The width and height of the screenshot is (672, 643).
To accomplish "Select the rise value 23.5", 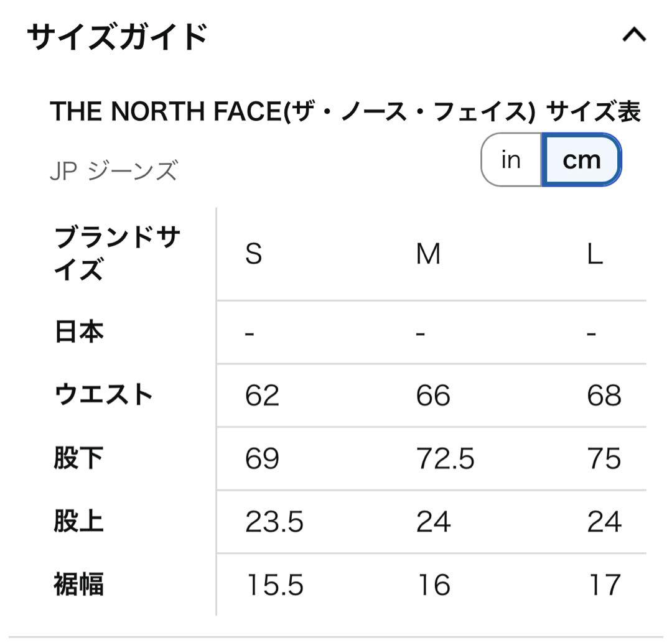I will (274, 522).
